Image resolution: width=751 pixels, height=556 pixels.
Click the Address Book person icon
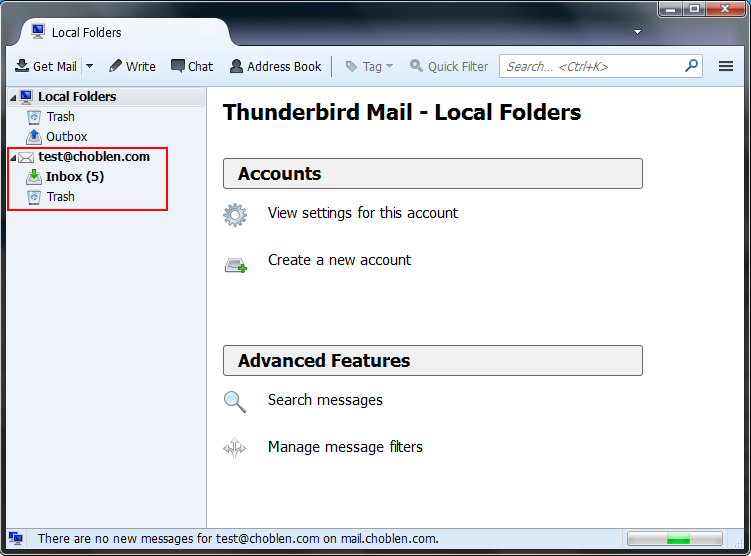pos(236,66)
